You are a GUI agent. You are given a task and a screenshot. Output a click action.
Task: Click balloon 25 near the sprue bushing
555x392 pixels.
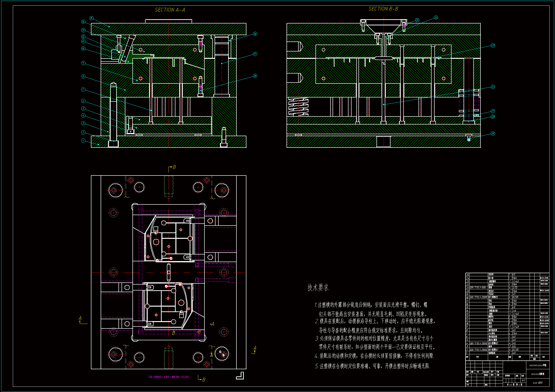(x=417, y=20)
